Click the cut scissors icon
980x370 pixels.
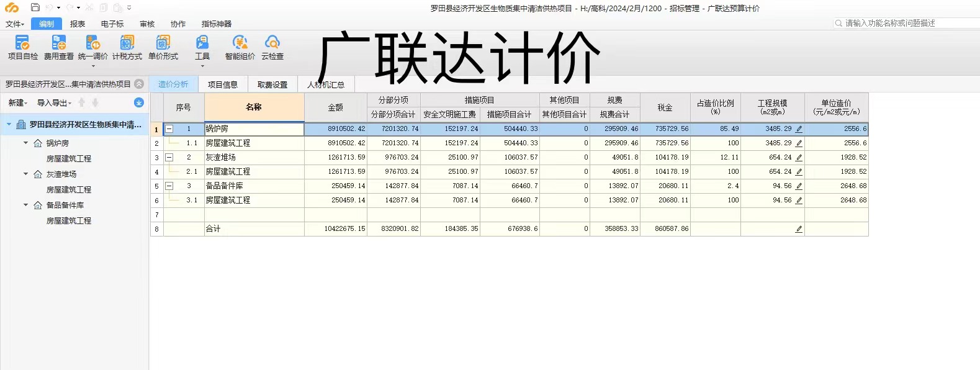click(89, 7)
